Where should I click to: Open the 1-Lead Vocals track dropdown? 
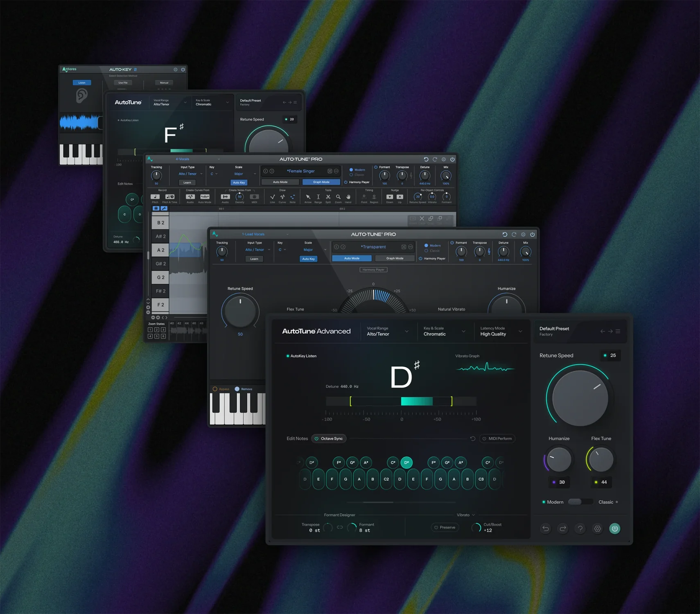pos(265,234)
